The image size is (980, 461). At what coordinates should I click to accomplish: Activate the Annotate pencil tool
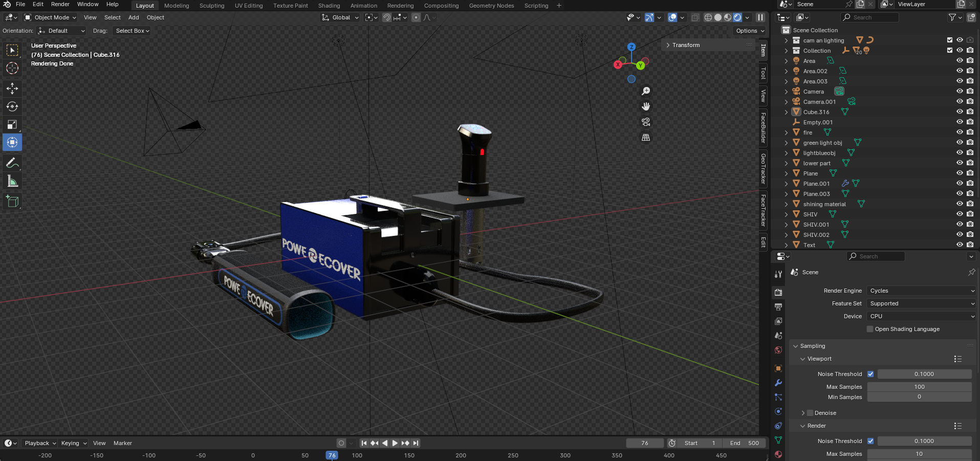(x=12, y=163)
